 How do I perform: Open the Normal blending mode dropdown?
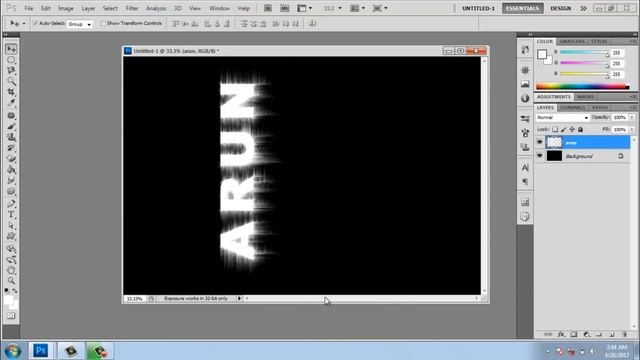562,118
